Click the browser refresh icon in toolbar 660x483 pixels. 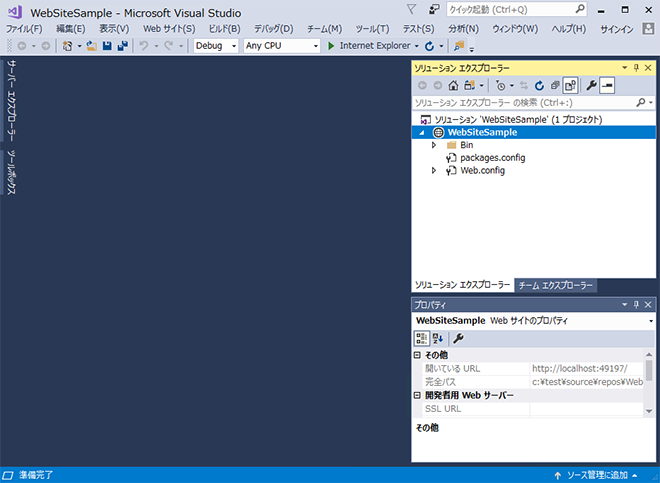429,46
